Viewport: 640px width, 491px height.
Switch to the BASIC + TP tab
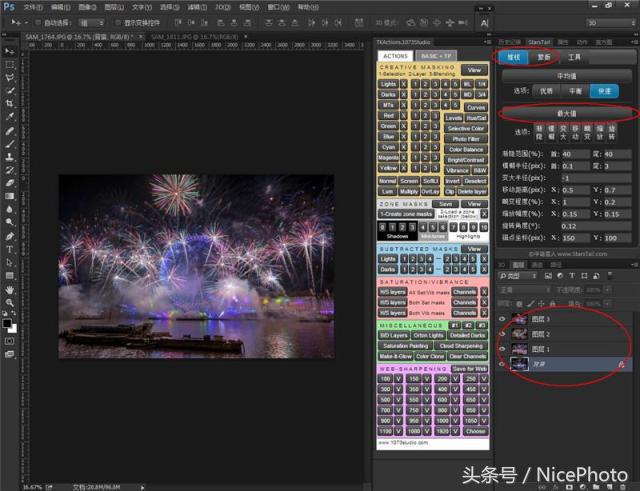coord(436,56)
